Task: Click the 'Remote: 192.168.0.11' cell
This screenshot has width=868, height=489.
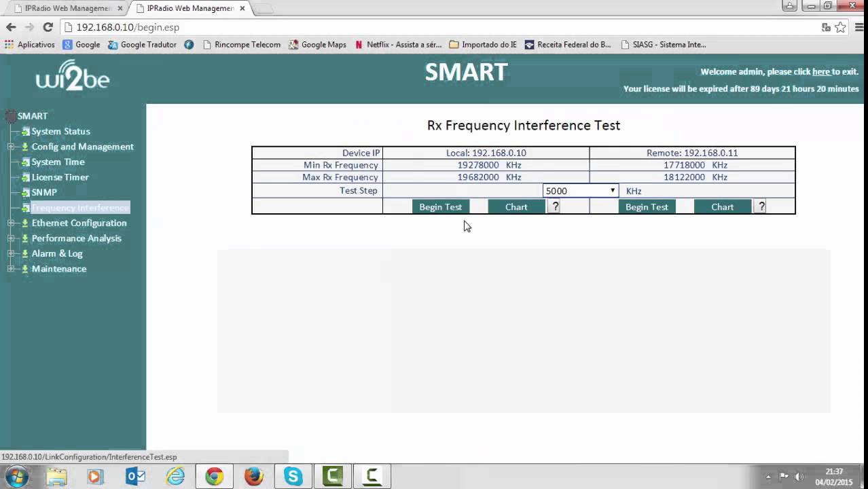Action: point(692,153)
